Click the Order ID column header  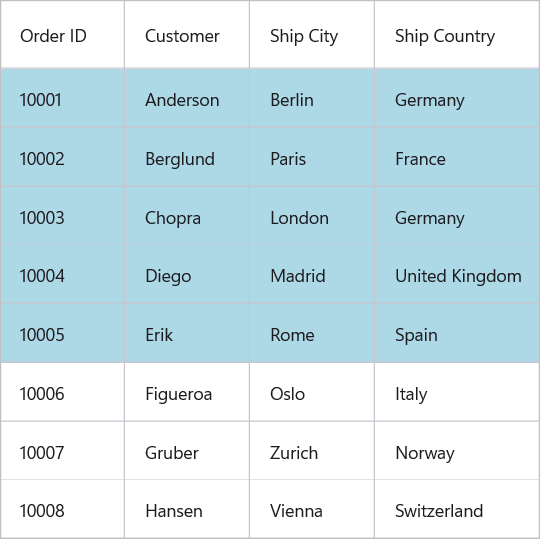pyautogui.click(x=62, y=34)
